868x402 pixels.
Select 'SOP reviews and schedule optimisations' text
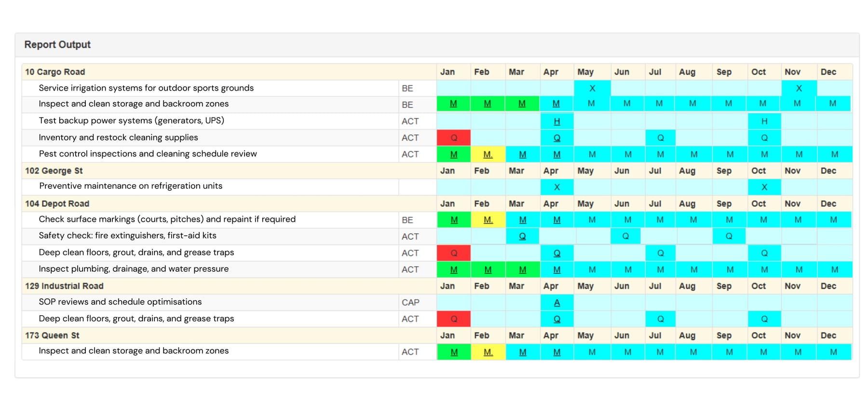click(x=120, y=302)
